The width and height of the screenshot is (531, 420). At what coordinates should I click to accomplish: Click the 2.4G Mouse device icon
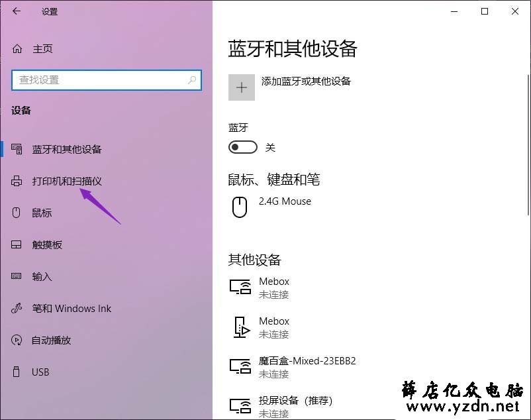pyautogui.click(x=240, y=207)
